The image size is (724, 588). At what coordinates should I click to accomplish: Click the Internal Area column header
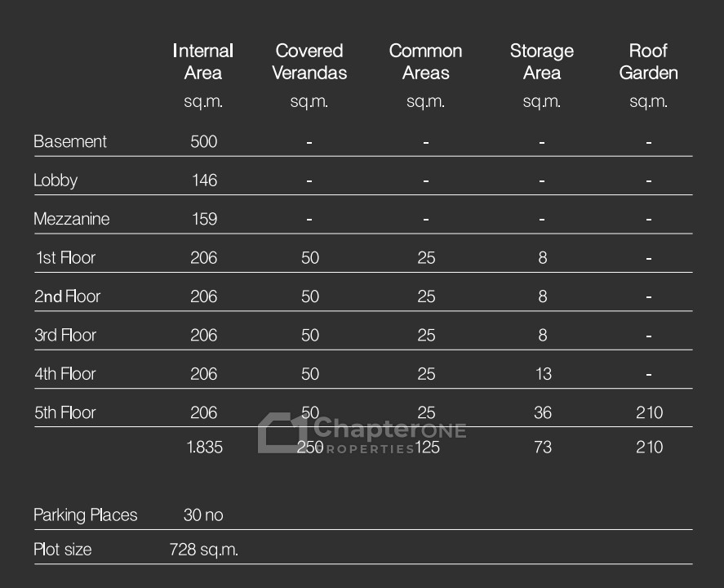click(203, 62)
